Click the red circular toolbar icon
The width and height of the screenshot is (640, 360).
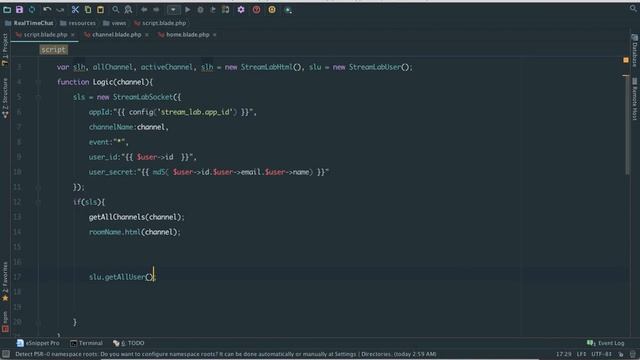[x=256, y=9]
